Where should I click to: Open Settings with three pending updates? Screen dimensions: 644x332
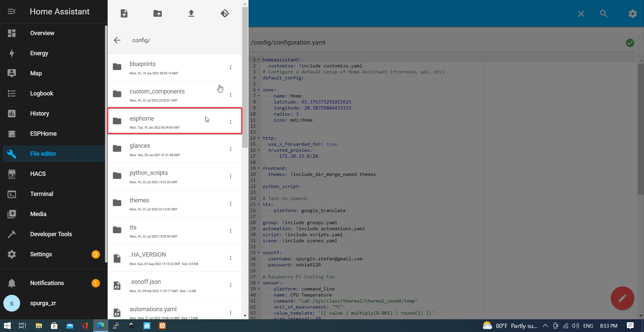(x=54, y=254)
